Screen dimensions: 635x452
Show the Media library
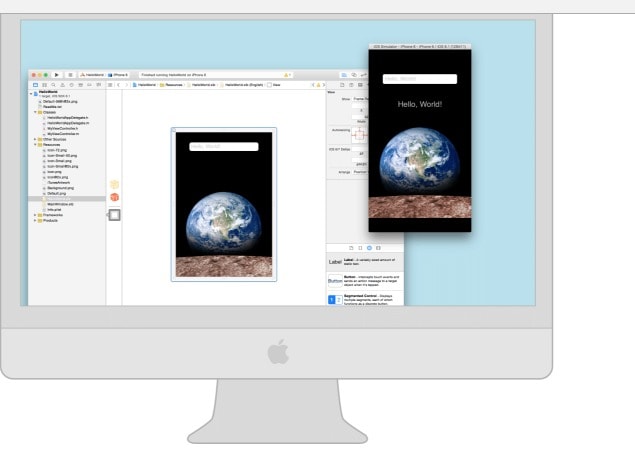point(378,248)
